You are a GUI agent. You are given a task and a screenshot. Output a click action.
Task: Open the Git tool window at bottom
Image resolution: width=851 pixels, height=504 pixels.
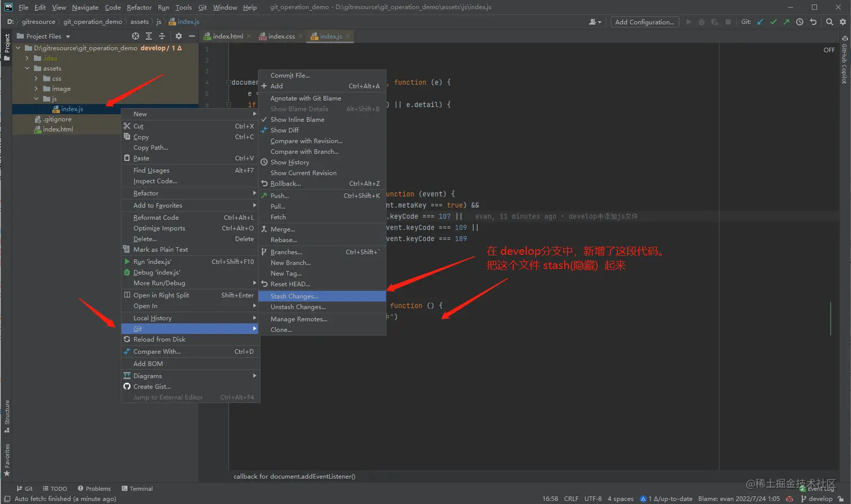pyautogui.click(x=25, y=489)
